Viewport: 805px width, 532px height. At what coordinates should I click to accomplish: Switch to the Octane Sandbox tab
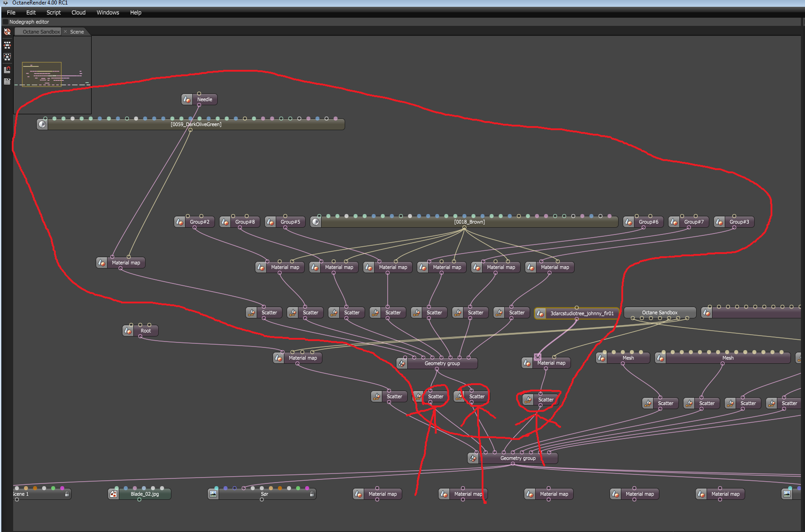(x=41, y=32)
